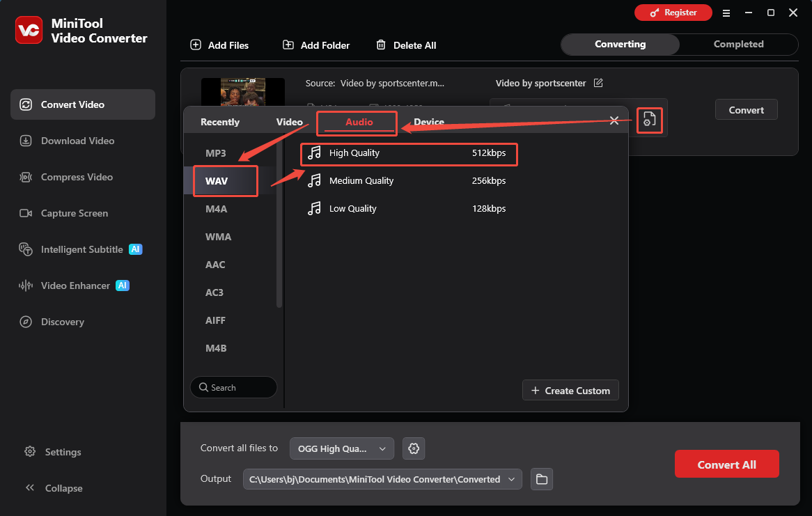Open the Convert all files to dropdown
This screenshot has height=516, width=812.
tap(342, 448)
